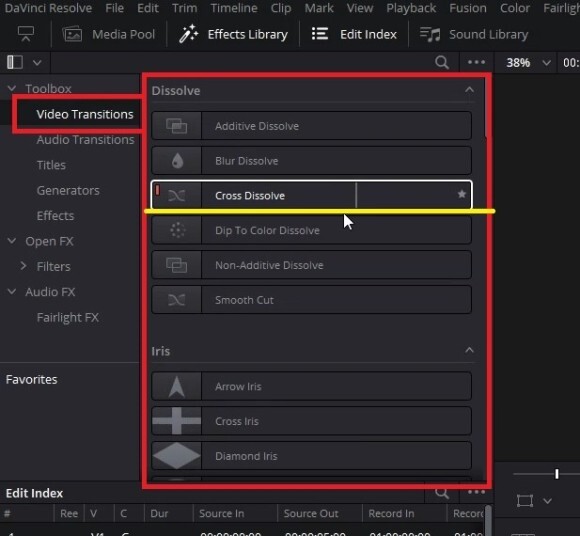
Task: Select Dip To Color Dissolve transition
Action: click(x=311, y=230)
